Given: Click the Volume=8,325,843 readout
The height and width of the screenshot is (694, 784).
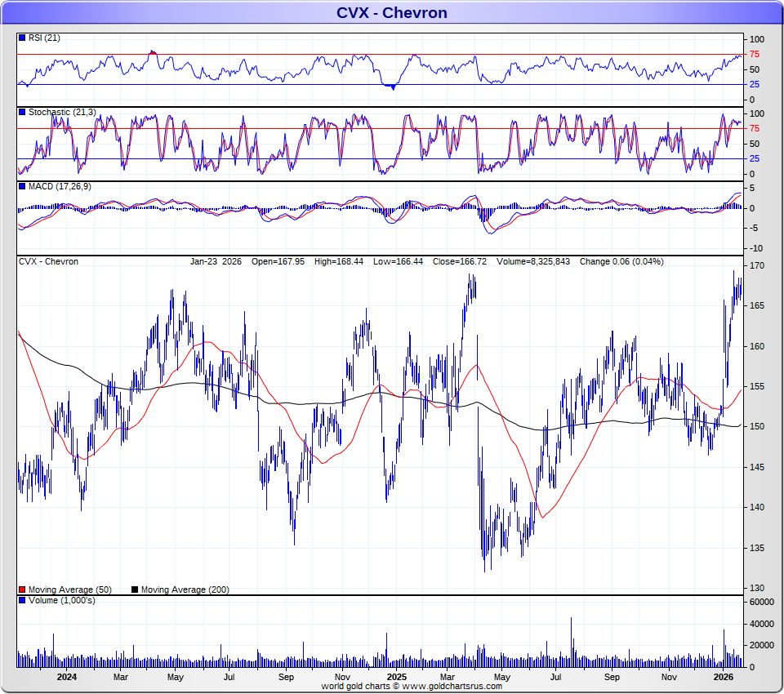Looking at the screenshot, I should pos(533,261).
